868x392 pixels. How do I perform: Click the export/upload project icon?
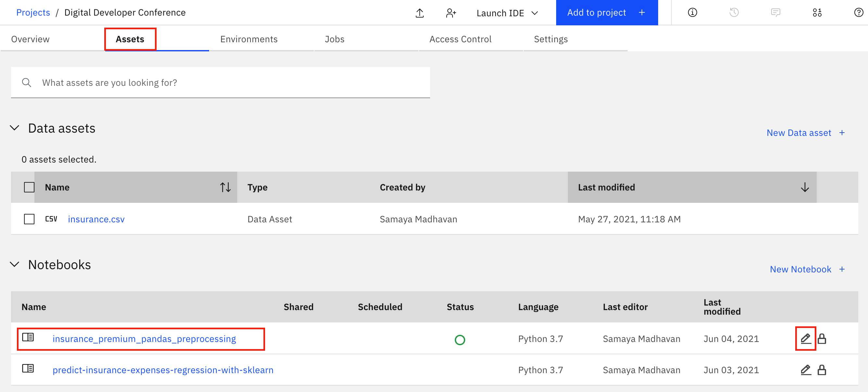419,13
